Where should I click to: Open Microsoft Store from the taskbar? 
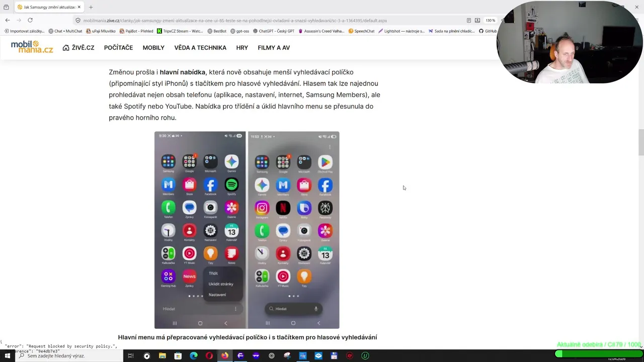pos(178,355)
